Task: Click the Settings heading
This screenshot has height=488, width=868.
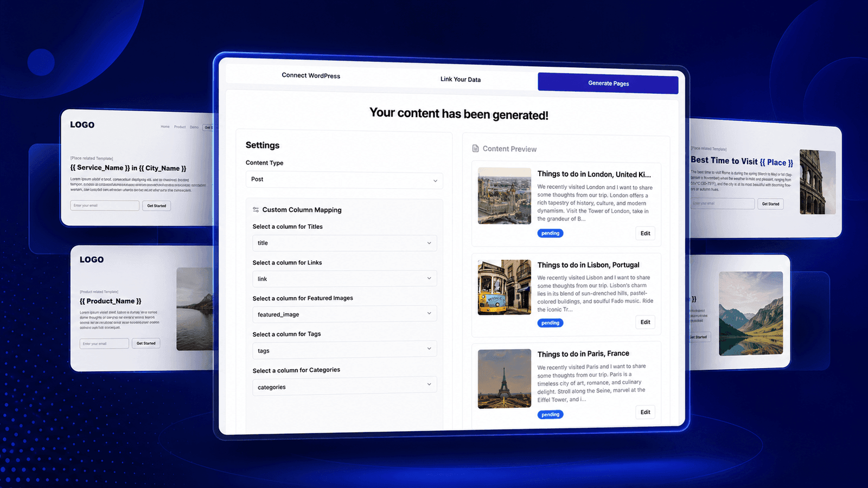Action: [x=263, y=145]
